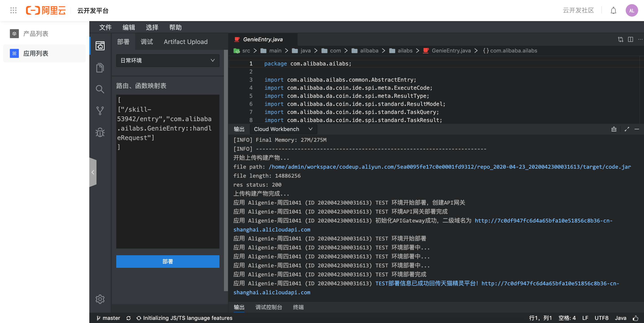Select the GenieEntry.java editor tab
Screen dimensions: 644x323
[x=263, y=39]
